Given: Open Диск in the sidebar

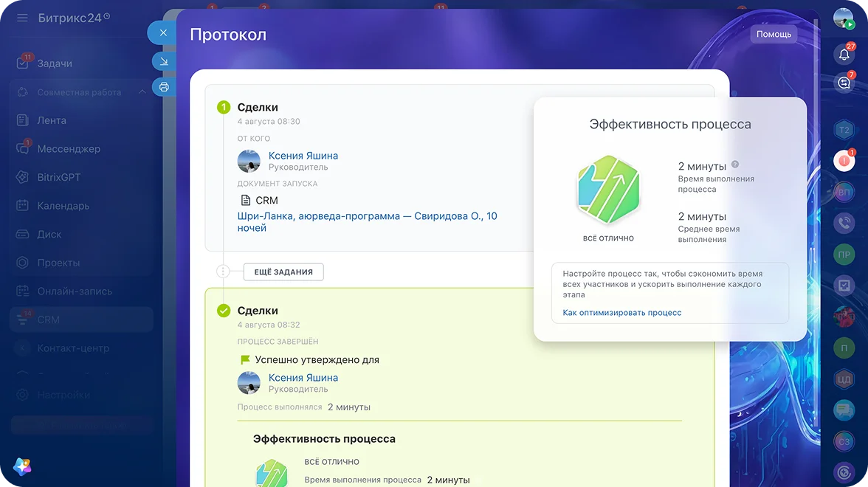Looking at the screenshot, I should point(49,234).
